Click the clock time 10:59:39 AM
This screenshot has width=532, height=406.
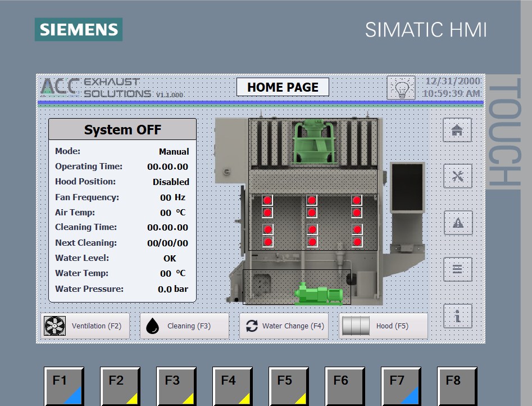(x=451, y=93)
